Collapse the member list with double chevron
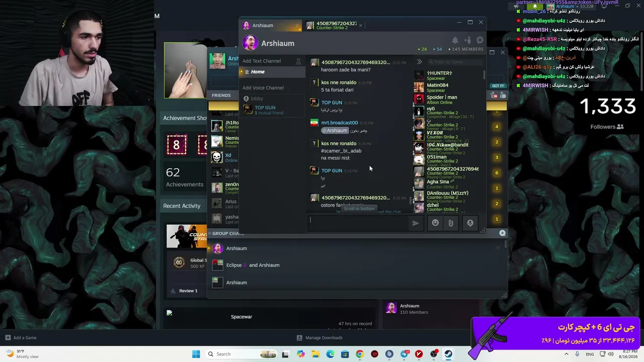The height and width of the screenshot is (362, 644). tap(419, 62)
